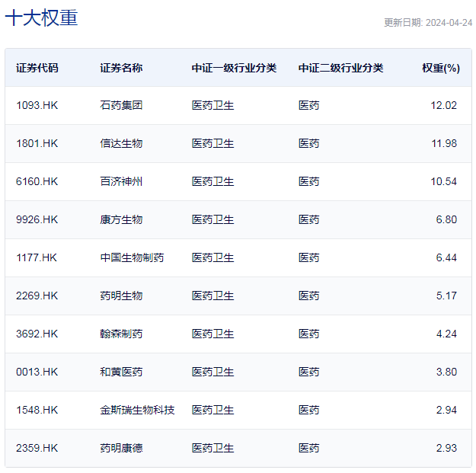The image size is (476, 473).
Task: Click the 十大权重 heading
Action: coord(42,18)
